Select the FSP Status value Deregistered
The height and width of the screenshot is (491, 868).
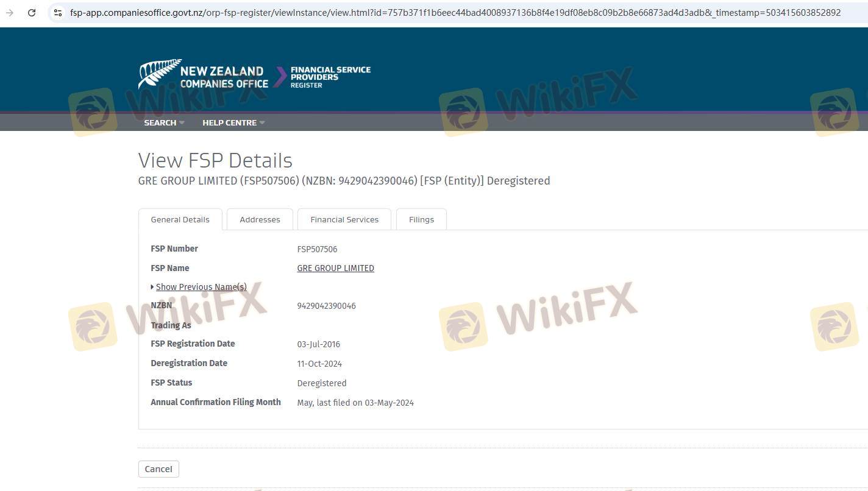[322, 383]
